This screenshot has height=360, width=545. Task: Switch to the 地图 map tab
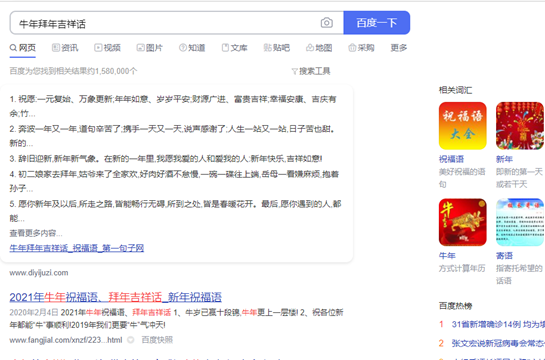319,48
